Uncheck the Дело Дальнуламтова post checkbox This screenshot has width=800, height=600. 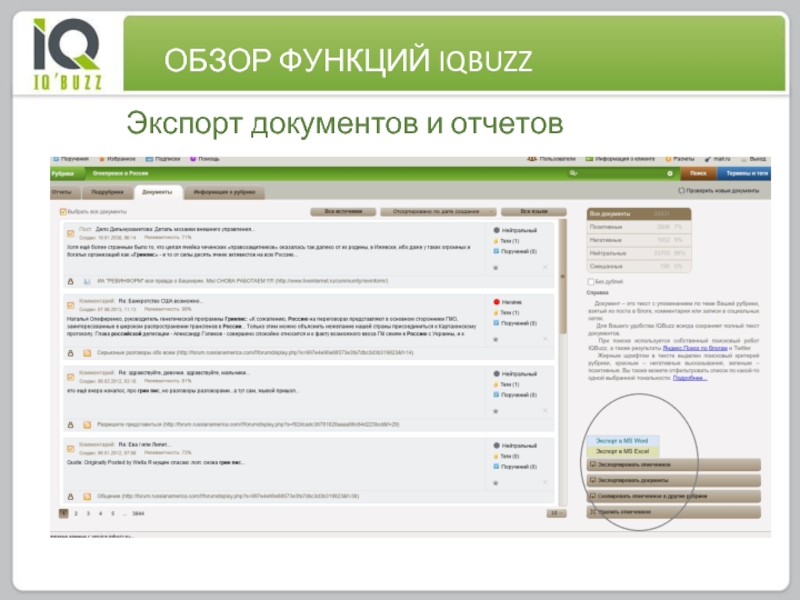(71, 233)
